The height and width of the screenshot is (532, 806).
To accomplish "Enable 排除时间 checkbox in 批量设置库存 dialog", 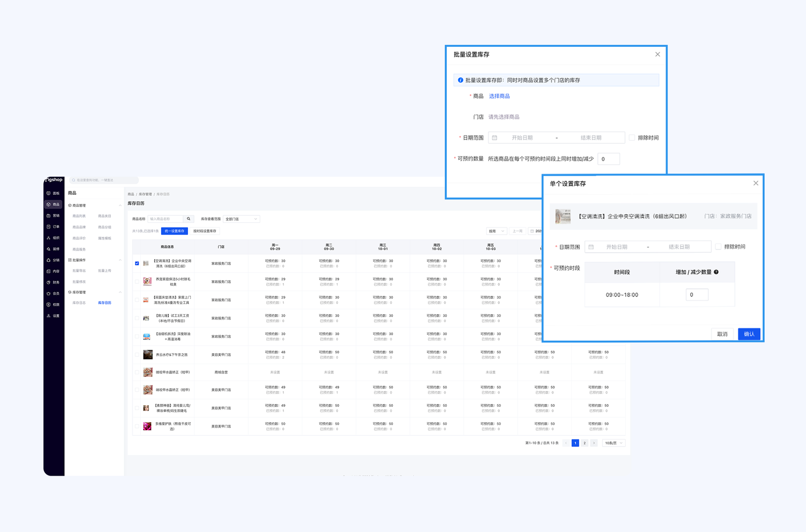I will [632, 137].
